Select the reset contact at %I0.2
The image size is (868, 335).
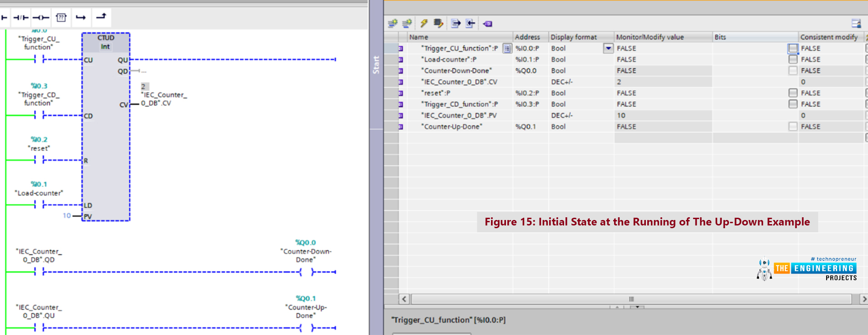click(39, 160)
